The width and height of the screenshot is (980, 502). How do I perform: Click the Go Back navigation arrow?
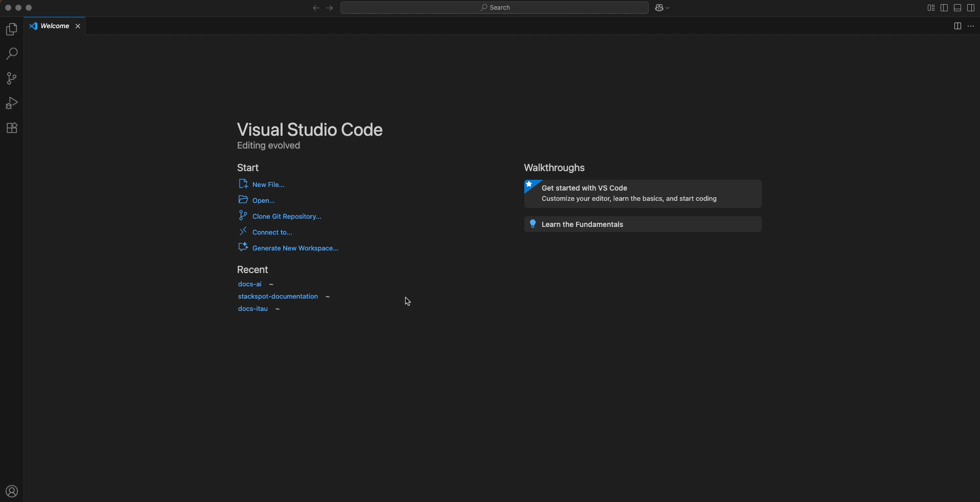click(316, 8)
